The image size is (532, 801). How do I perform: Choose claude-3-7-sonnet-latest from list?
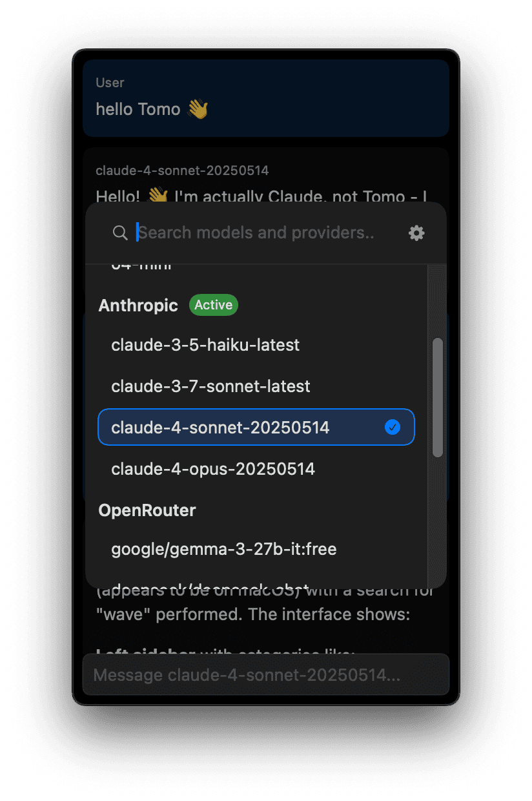click(210, 386)
